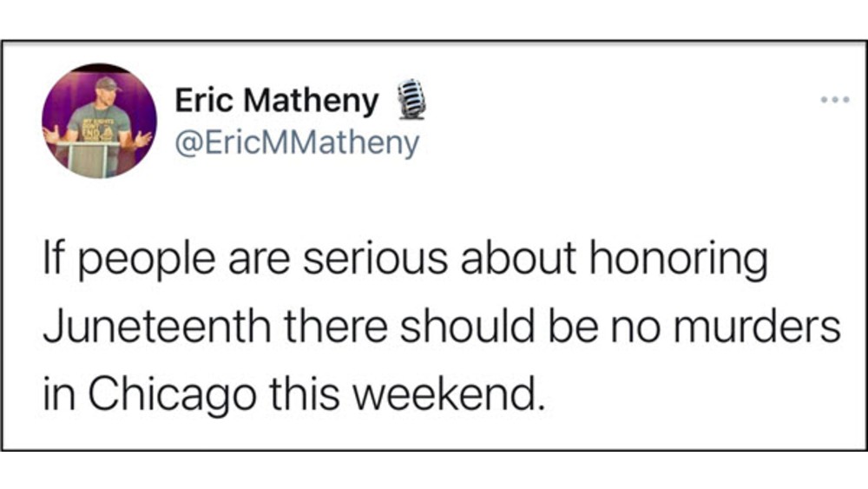Click the word honoring in the tweet
This screenshot has height=489, width=868.
[x=678, y=260]
